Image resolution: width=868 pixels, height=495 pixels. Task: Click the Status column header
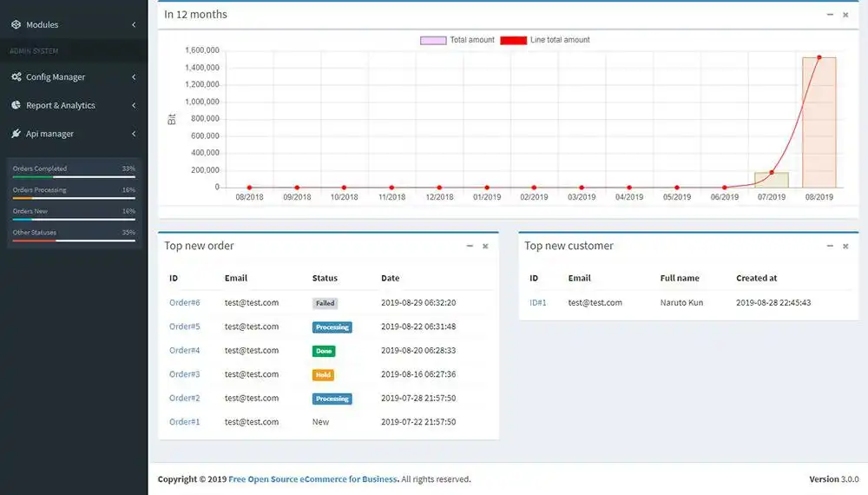325,278
